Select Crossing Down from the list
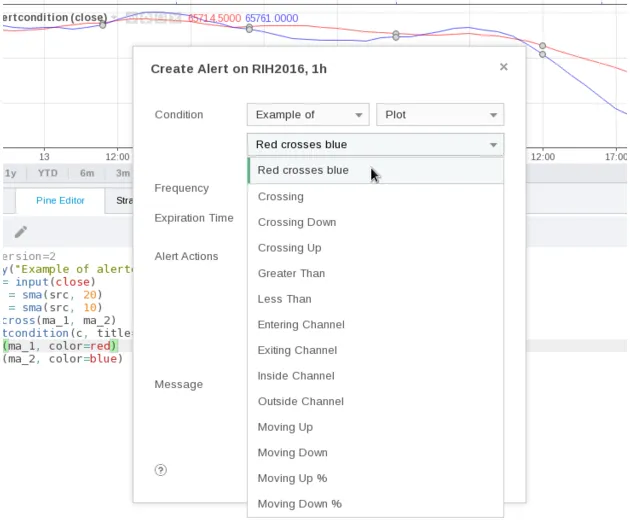 pos(296,222)
